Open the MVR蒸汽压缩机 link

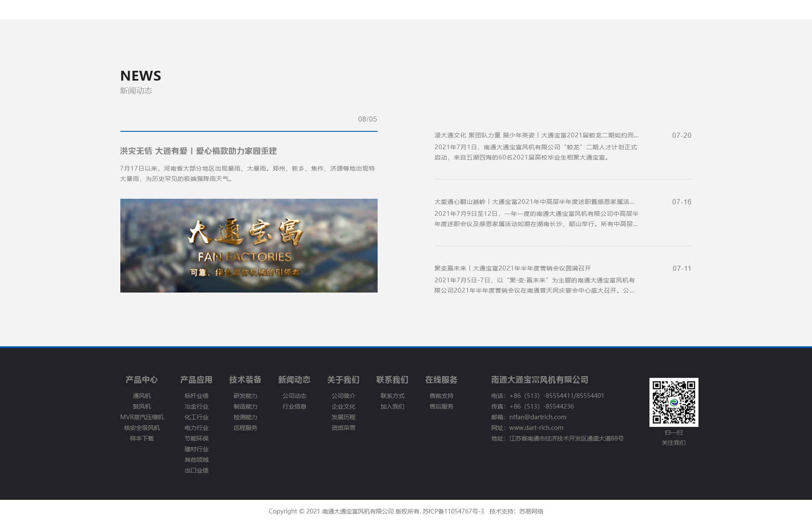(142, 417)
